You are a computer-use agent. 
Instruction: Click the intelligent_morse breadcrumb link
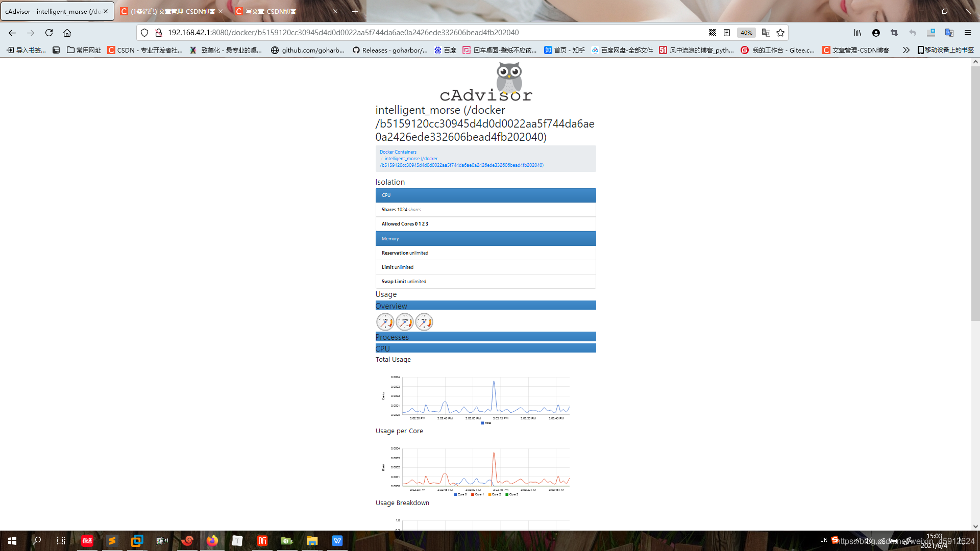[461, 162]
